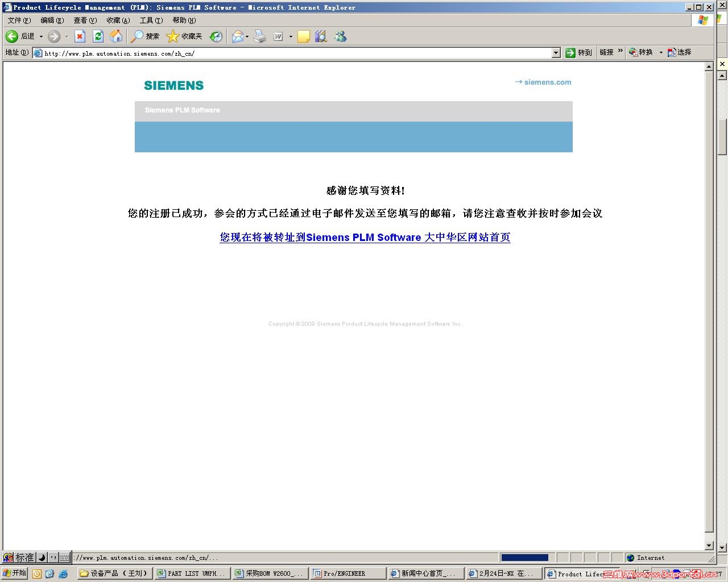Image resolution: width=728 pixels, height=582 pixels.
Task: Expand the Back button history dropdown
Action: coord(41,37)
